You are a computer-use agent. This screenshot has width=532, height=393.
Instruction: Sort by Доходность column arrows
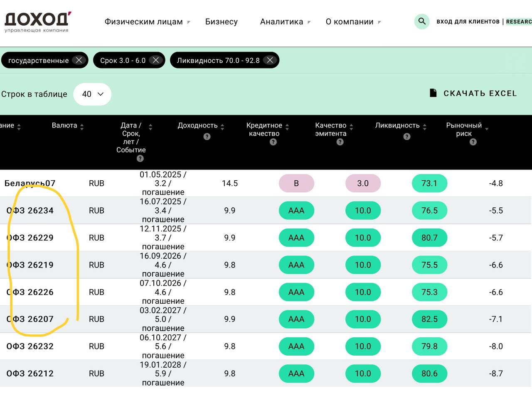(222, 127)
